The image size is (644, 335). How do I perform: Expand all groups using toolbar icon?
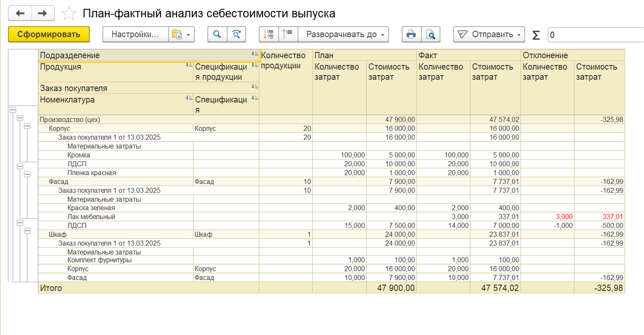(288, 35)
